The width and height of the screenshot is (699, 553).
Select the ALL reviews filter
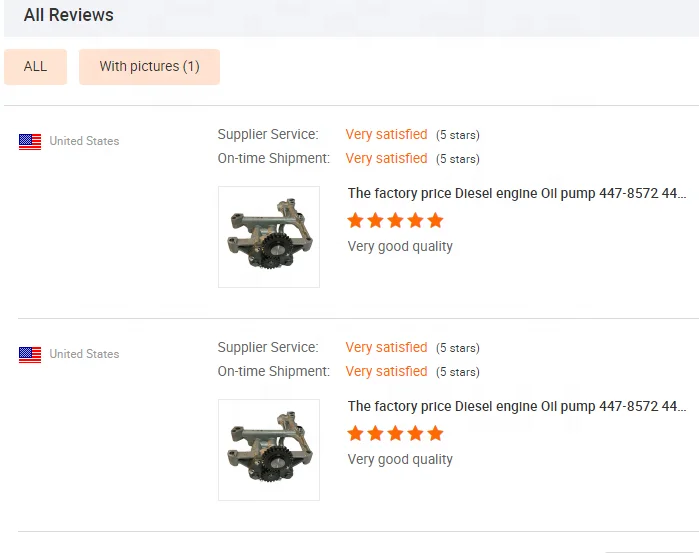coord(36,67)
